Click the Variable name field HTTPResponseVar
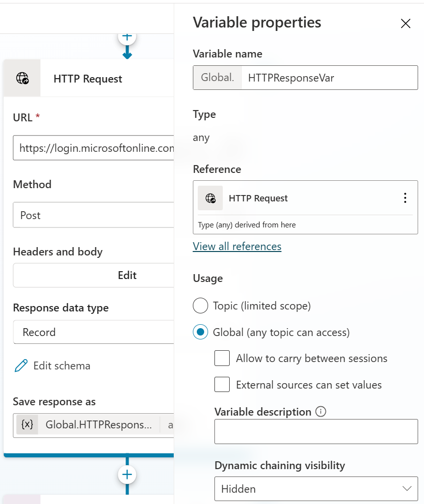The height and width of the screenshot is (504, 424). (x=329, y=78)
